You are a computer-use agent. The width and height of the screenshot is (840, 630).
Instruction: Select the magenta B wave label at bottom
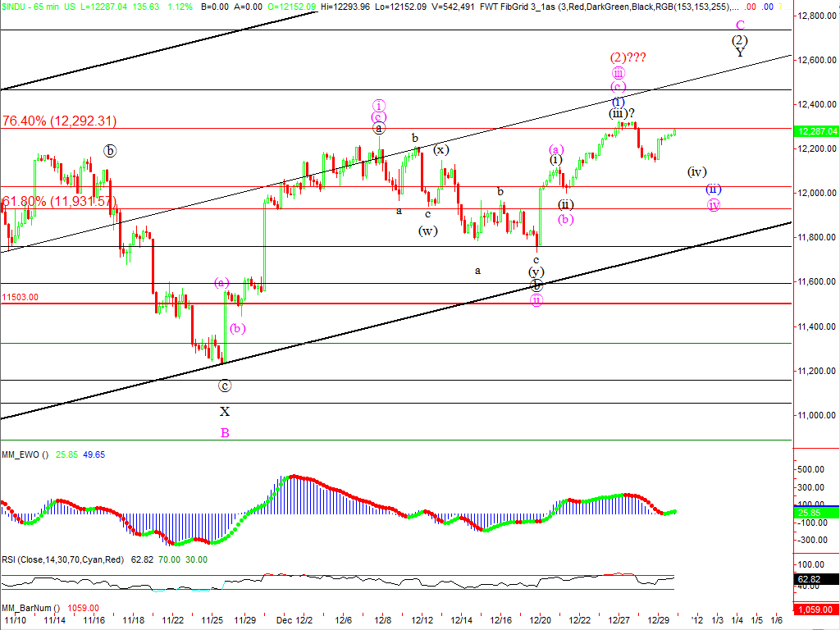[224, 432]
